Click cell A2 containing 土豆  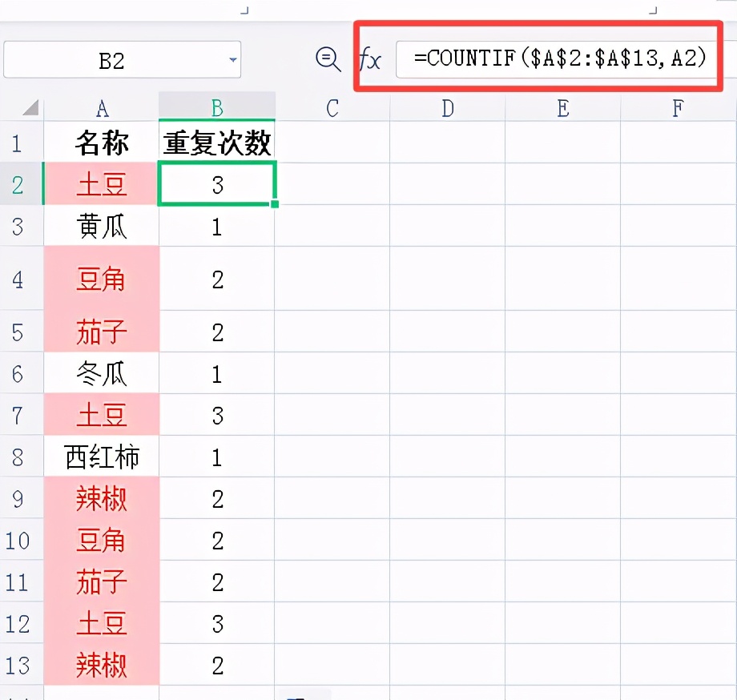102,184
